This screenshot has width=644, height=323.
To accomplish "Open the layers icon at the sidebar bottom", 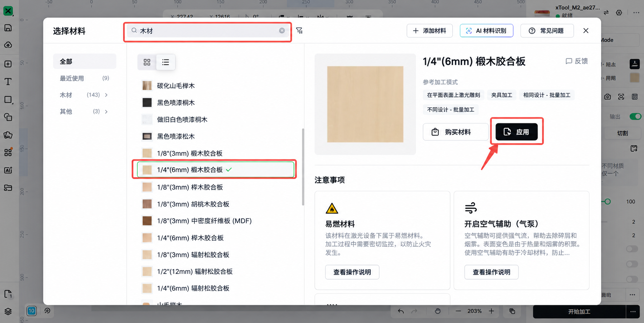I will coord(8,311).
